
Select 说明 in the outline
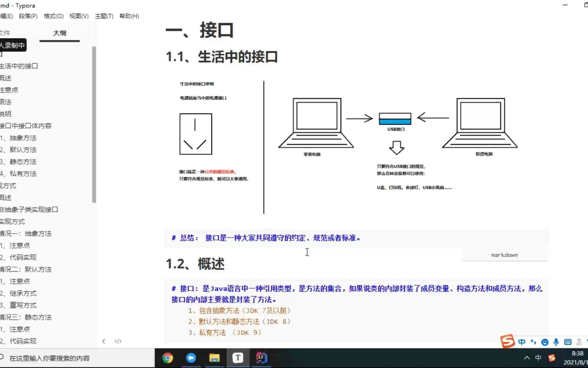tap(6, 114)
